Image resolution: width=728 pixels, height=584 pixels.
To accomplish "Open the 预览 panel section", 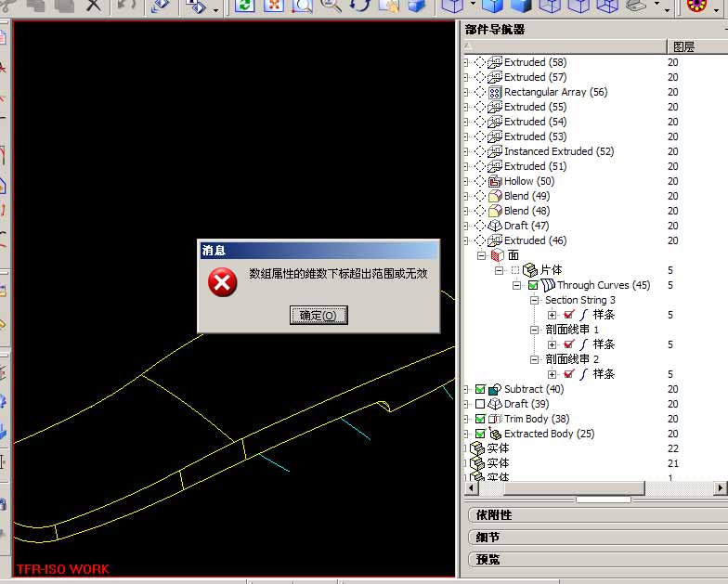I will (598, 559).
